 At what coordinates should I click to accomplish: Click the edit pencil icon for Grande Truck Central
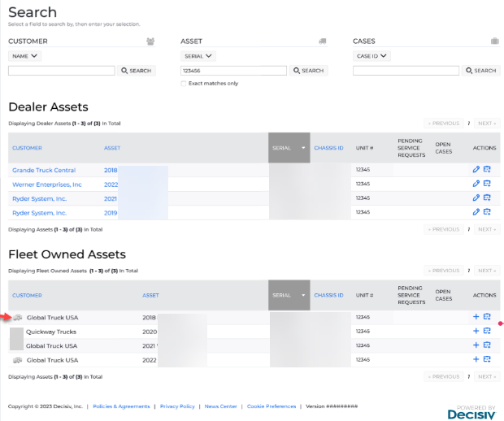[x=476, y=169]
